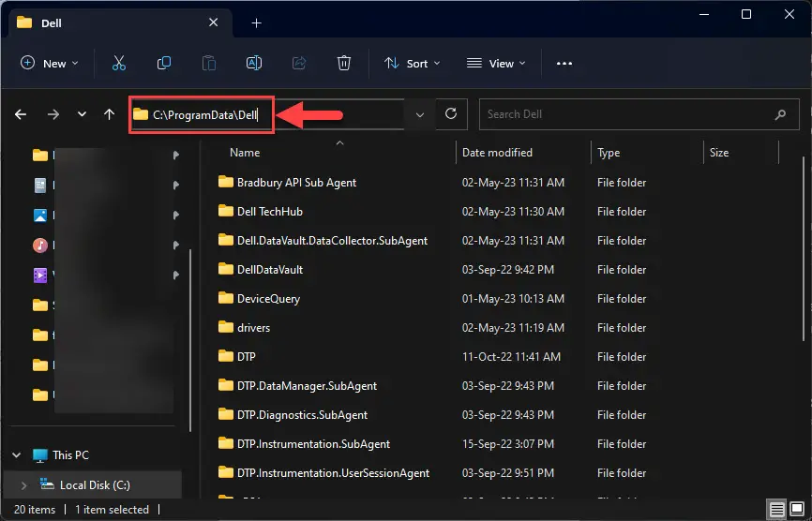Add a new tab with plus
Image resolution: width=812 pixels, height=521 pixels.
[256, 22]
